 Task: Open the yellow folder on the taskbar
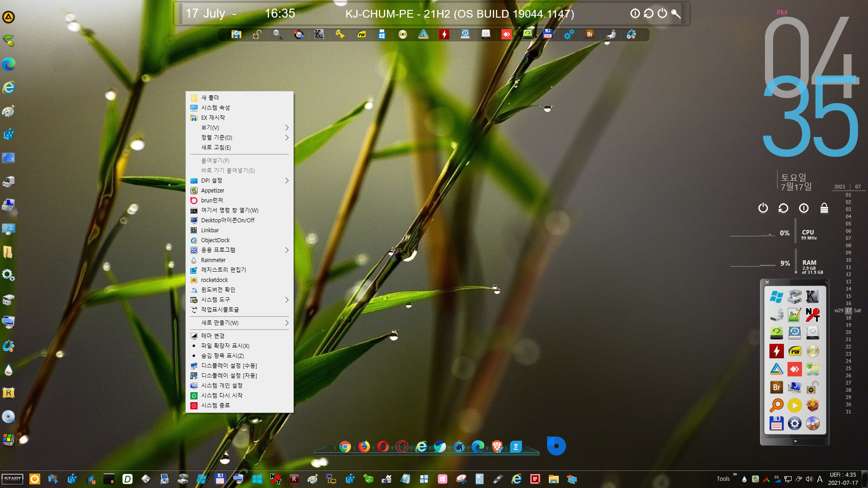[x=554, y=479]
